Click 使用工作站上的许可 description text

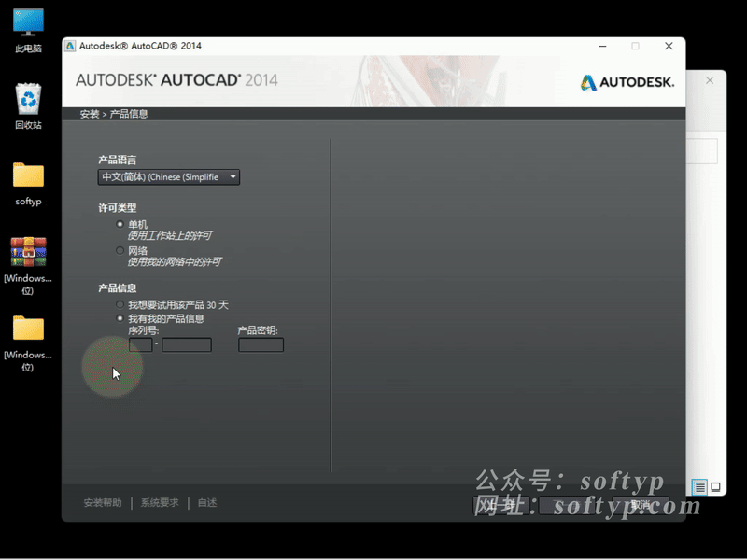point(170,236)
